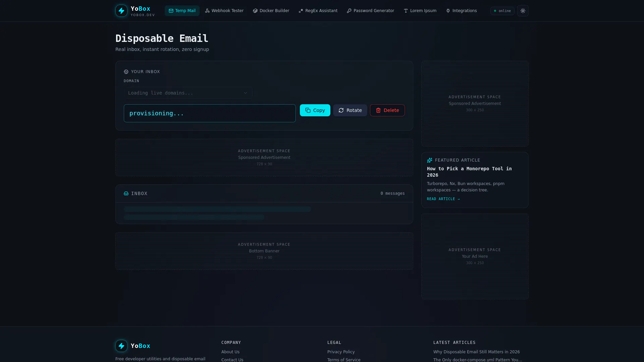Click the box icon beside Docker Builder
Screen dimensions: 644x362
(x=255, y=11)
